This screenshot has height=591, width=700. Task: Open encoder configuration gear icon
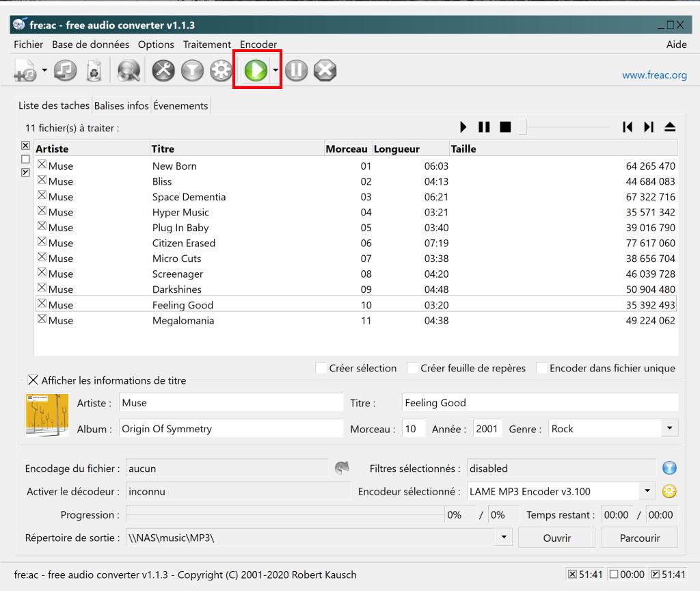tap(221, 70)
